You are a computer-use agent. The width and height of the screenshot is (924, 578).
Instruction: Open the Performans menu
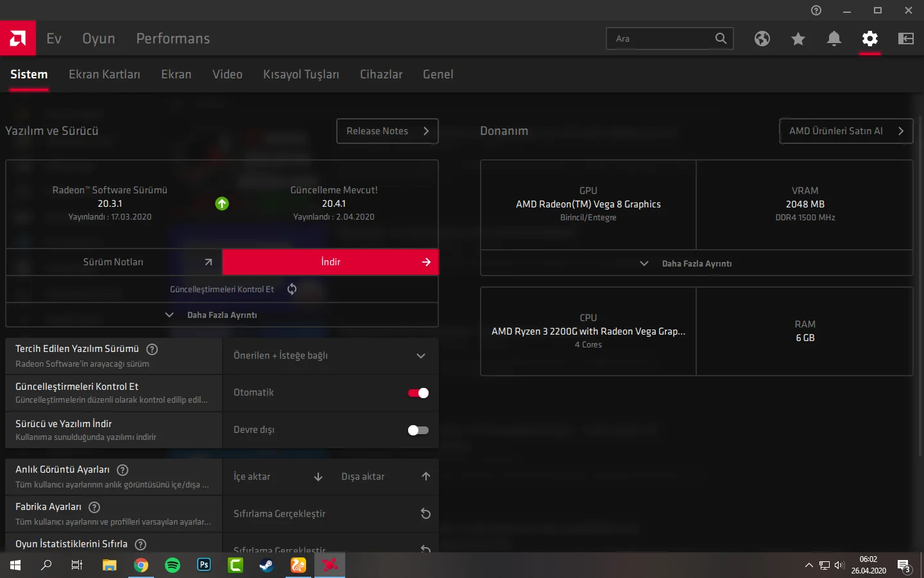click(173, 39)
